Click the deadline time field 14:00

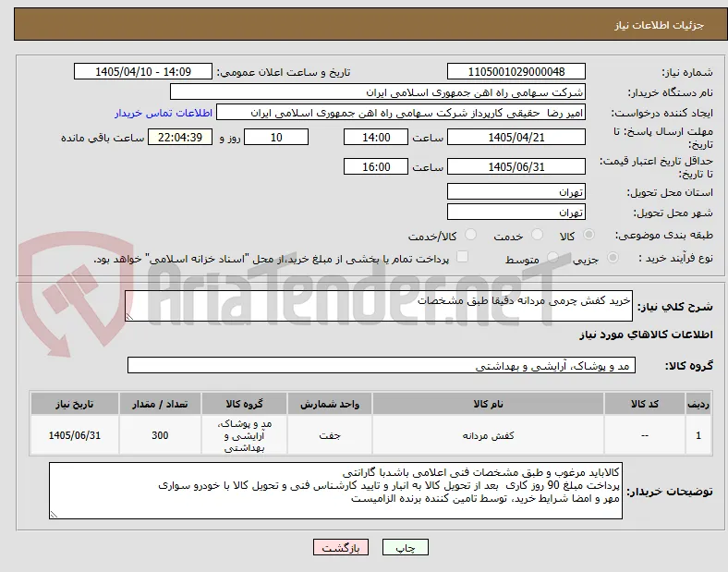pyautogui.click(x=376, y=138)
